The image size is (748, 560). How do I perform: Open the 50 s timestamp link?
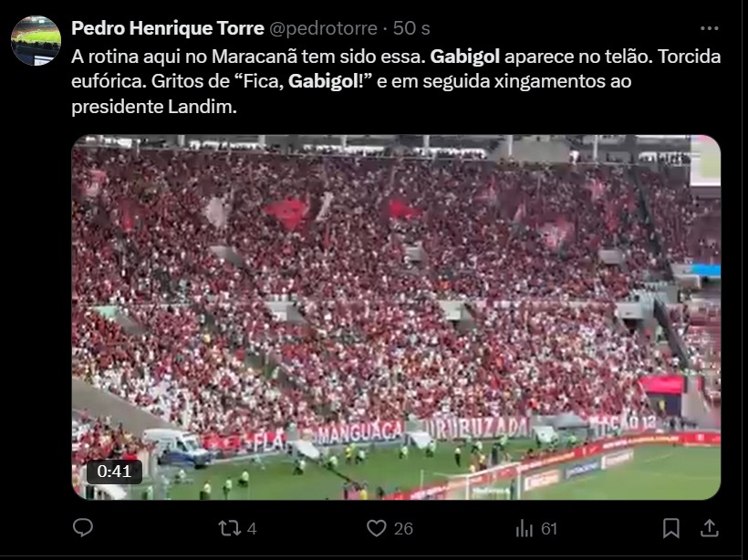(411, 28)
